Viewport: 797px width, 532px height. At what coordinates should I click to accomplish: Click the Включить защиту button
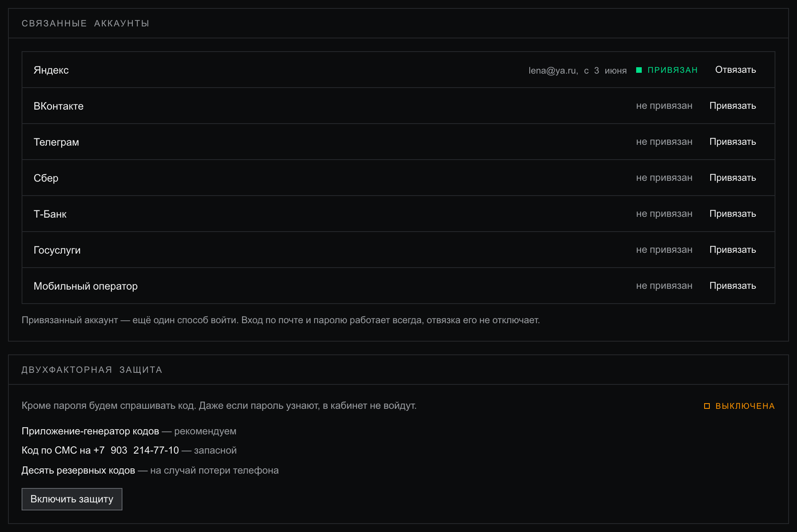point(72,499)
